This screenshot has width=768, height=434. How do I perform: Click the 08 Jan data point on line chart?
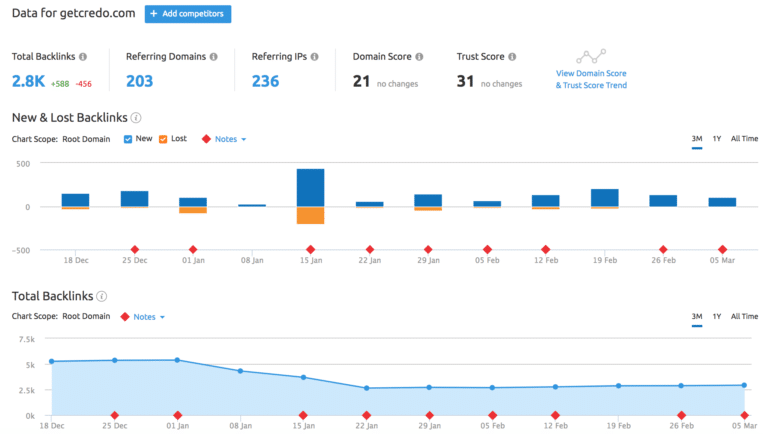[x=240, y=371]
